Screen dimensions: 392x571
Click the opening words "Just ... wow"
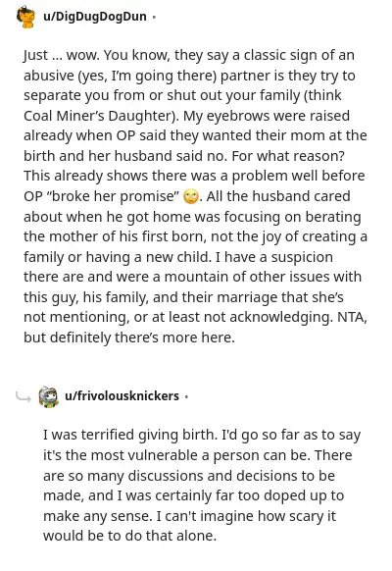(x=61, y=55)
